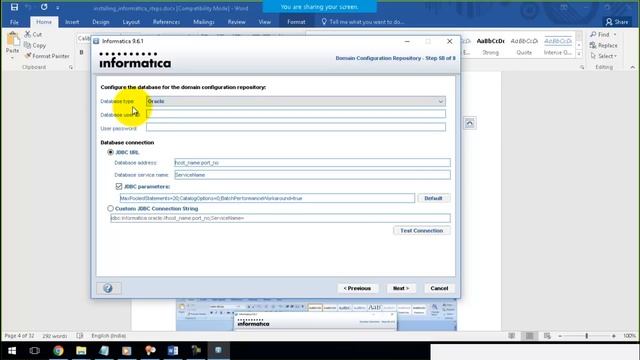
Task: Switch to Read Mode view icon
Action: [511, 336]
